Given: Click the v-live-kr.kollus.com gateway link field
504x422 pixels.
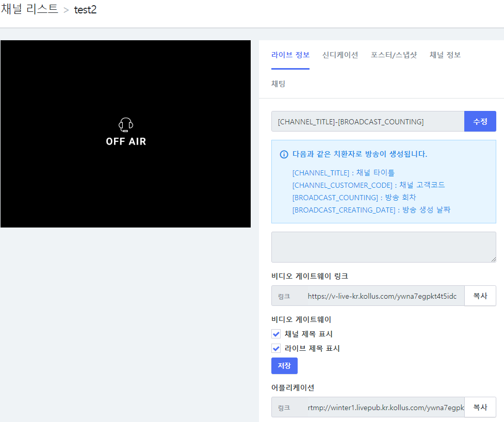Looking at the screenshot, I should [382, 296].
